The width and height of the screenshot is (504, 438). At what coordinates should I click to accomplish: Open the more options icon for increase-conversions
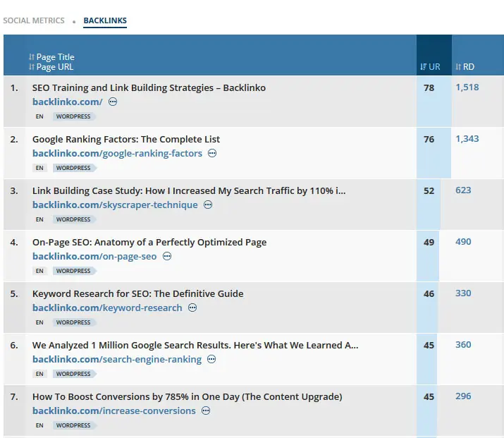206,410
